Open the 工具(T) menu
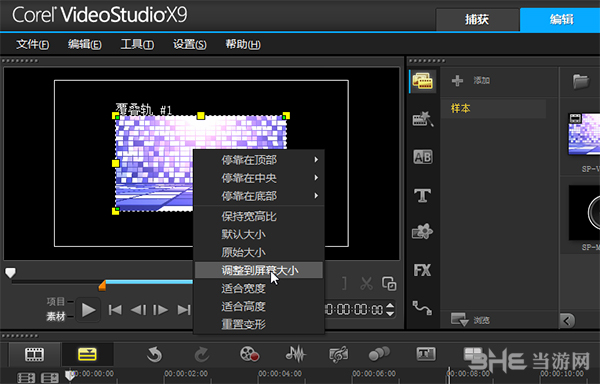Screen dimensions: 600x384 pyautogui.click(x=137, y=44)
